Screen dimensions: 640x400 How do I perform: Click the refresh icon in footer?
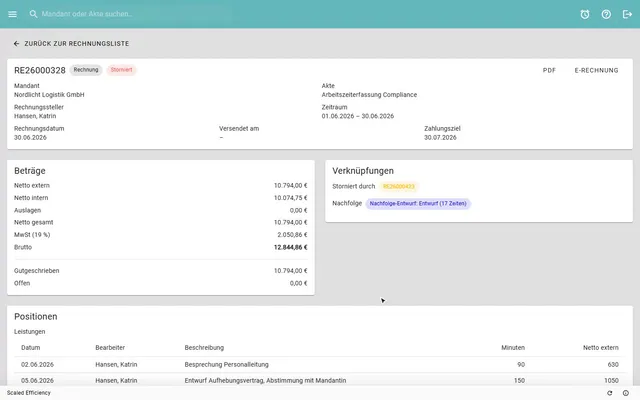609,393
